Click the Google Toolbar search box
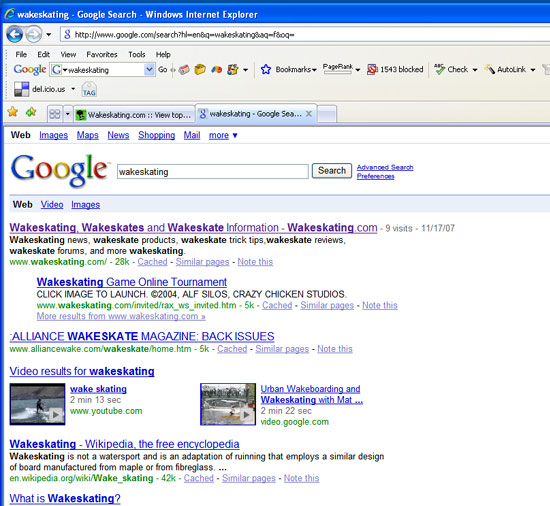This screenshot has width=550, height=506. coord(105,70)
